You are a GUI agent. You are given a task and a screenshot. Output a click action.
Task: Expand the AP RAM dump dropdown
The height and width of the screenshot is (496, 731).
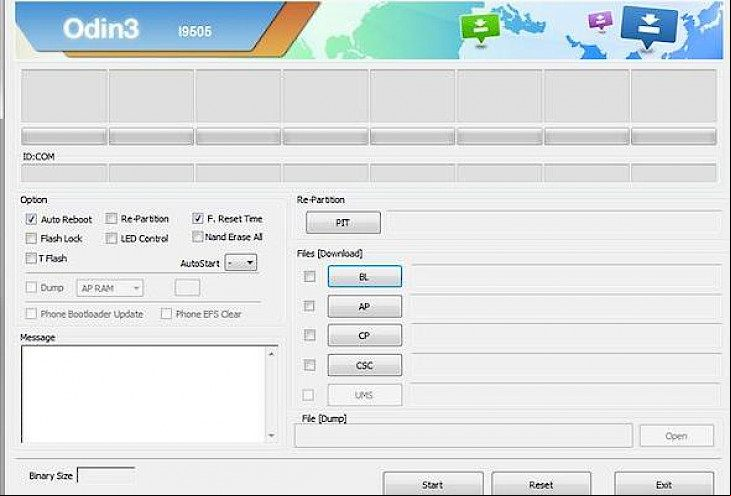[x=110, y=288]
